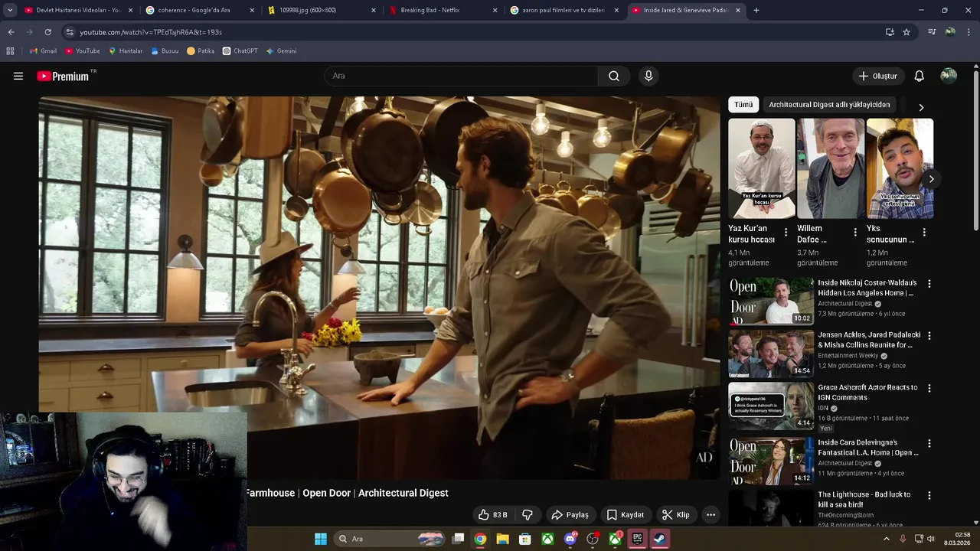Start voice search with microphone icon
The height and width of the screenshot is (551, 980).
(648, 76)
